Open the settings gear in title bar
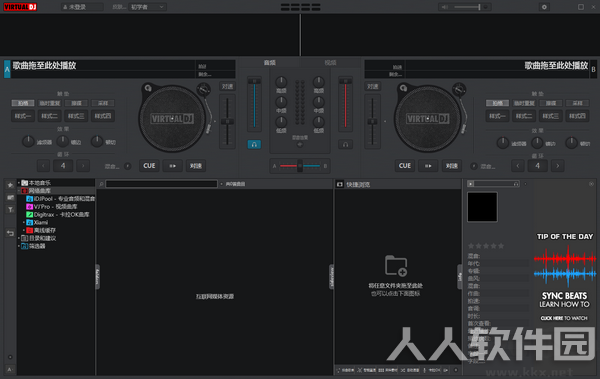 (544, 7)
